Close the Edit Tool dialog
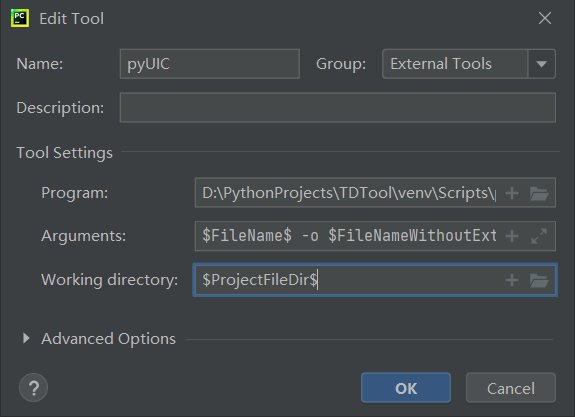This screenshot has height=417, width=575. click(x=545, y=18)
